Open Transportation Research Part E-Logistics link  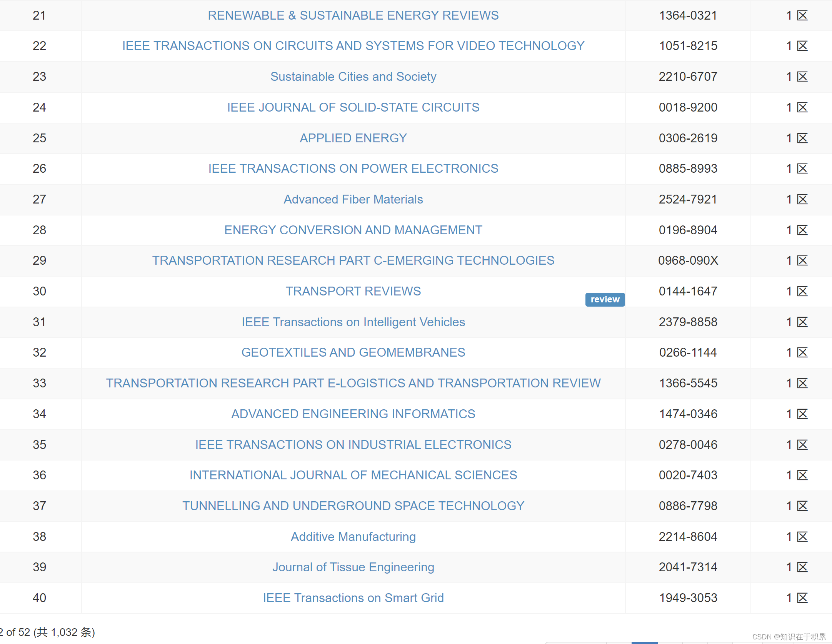[x=353, y=383]
